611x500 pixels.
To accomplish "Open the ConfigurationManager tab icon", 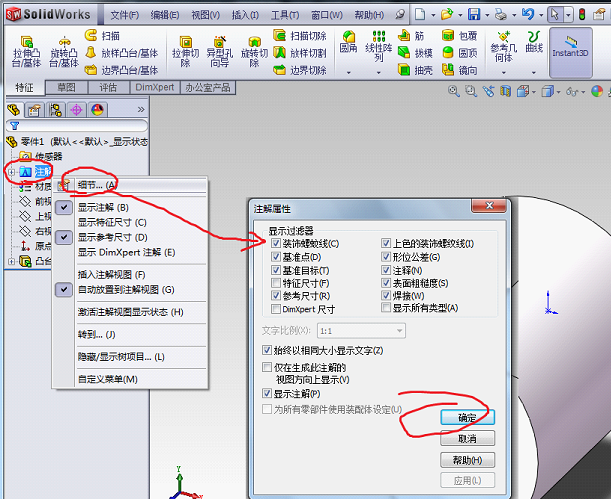I will (x=55, y=110).
